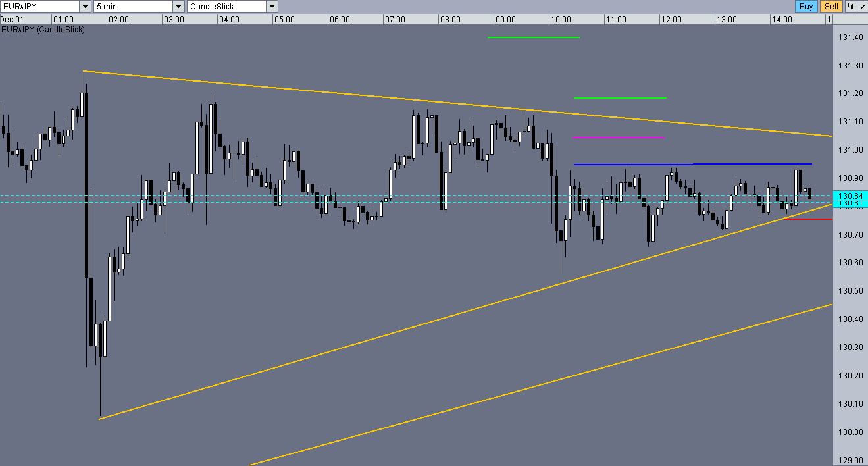The height and width of the screenshot is (466, 868).
Task: Click the 01:00 time axis label
Action: [x=64, y=20]
